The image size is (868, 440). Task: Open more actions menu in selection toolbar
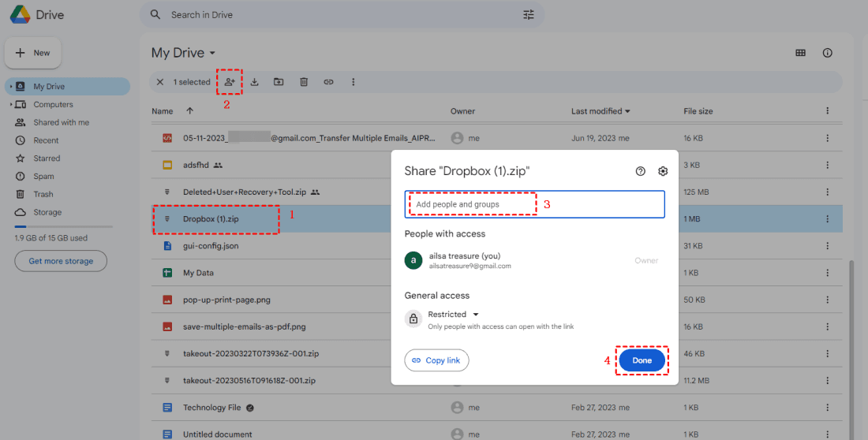coord(354,82)
